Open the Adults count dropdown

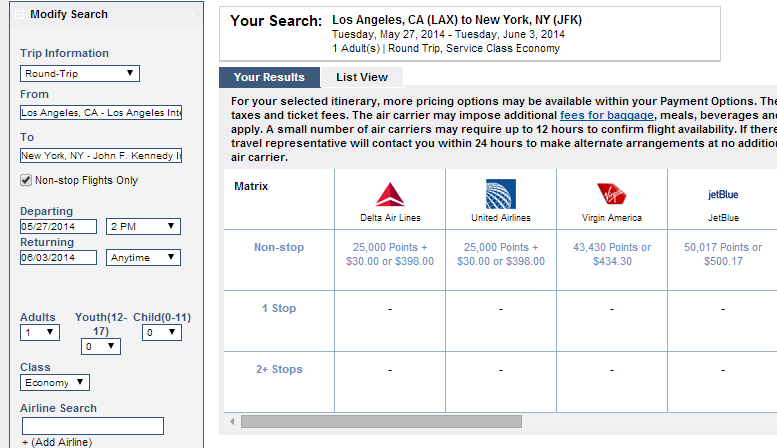coord(40,332)
